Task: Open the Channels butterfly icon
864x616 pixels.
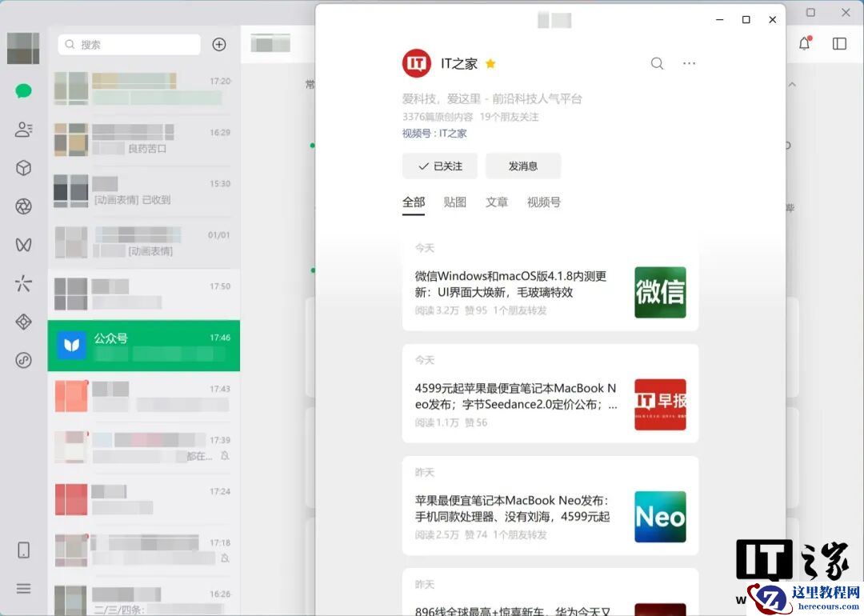Action: [23, 245]
